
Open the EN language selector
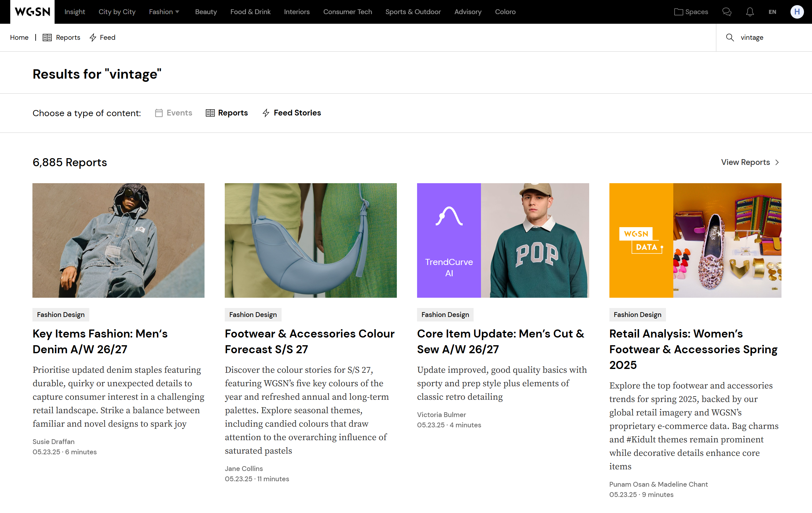[x=772, y=12]
